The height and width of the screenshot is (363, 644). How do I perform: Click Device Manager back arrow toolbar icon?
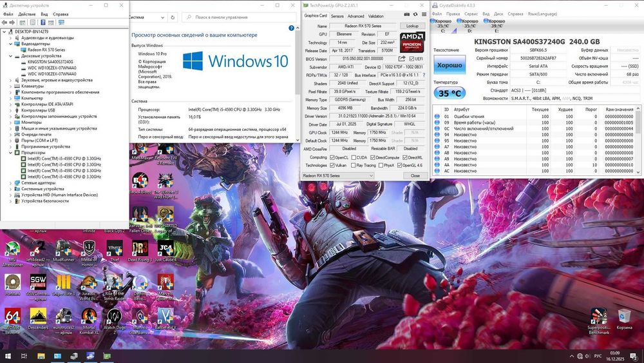5,23
